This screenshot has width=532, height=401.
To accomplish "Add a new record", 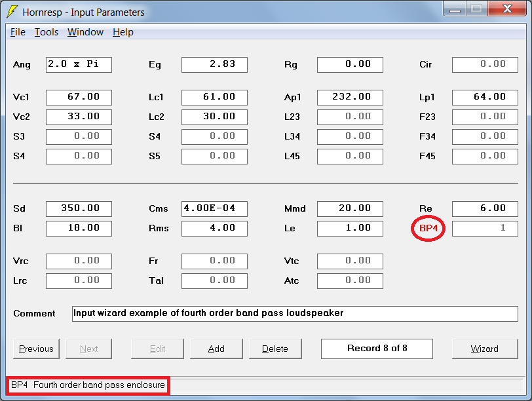I will point(216,349).
